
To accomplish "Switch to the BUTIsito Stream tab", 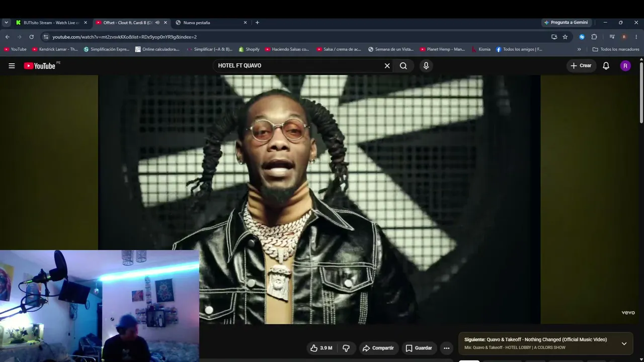I will pos(51,23).
